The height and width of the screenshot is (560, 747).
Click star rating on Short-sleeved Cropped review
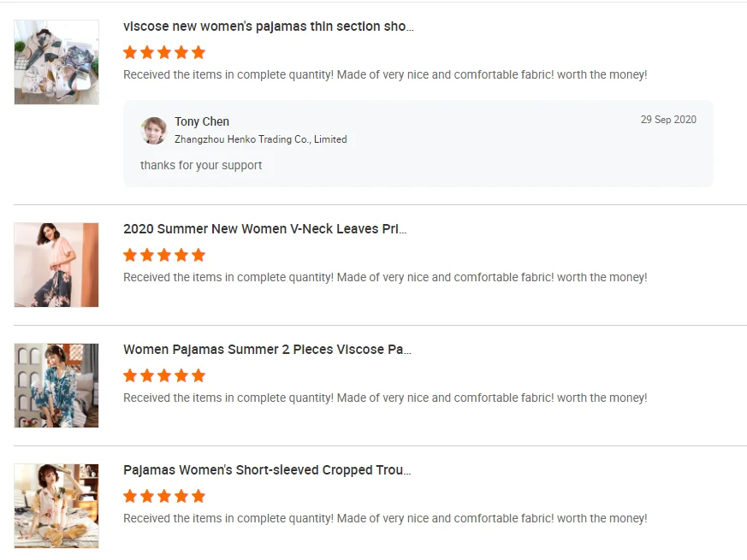tap(164, 496)
